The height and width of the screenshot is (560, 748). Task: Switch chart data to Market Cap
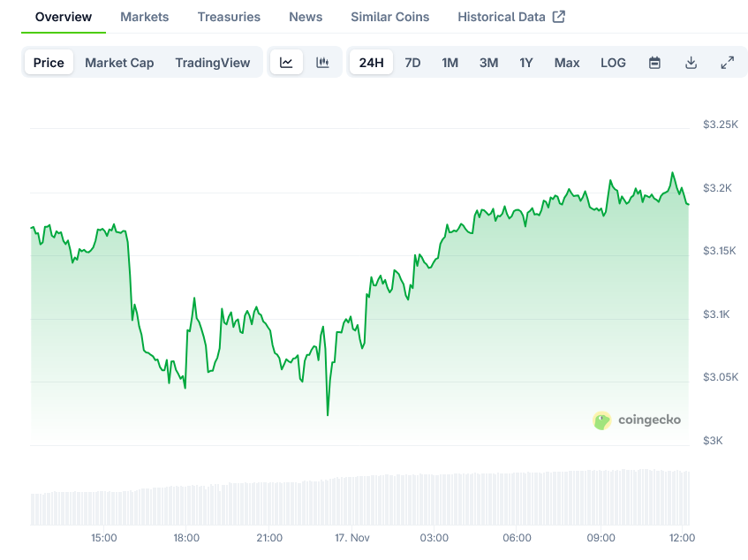(119, 62)
